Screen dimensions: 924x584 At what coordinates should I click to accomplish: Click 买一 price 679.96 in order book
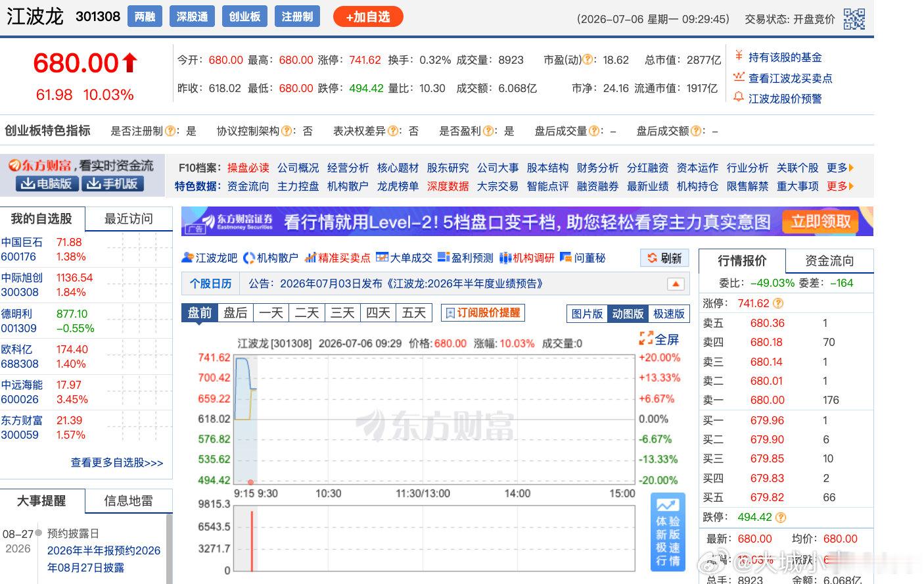point(768,420)
